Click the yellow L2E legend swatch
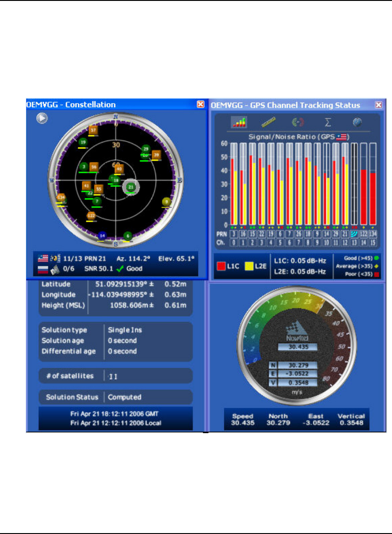392x534 pixels. click(249, 266)
